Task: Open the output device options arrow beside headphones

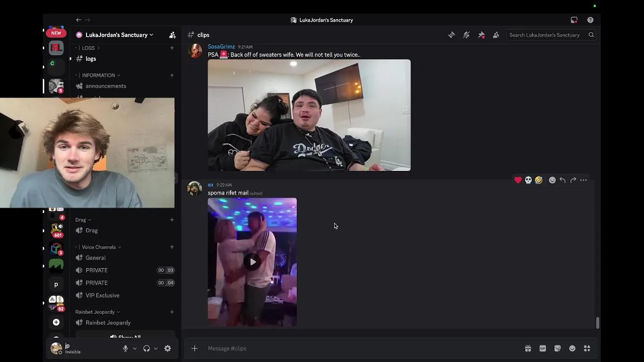Action: click(x=155, y=348)
